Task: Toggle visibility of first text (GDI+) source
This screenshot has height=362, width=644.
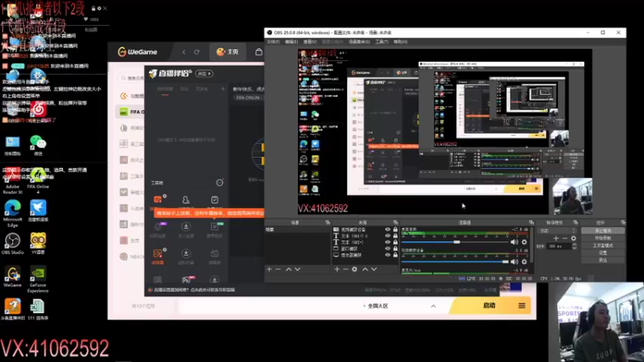Action: tap(388, 236)
